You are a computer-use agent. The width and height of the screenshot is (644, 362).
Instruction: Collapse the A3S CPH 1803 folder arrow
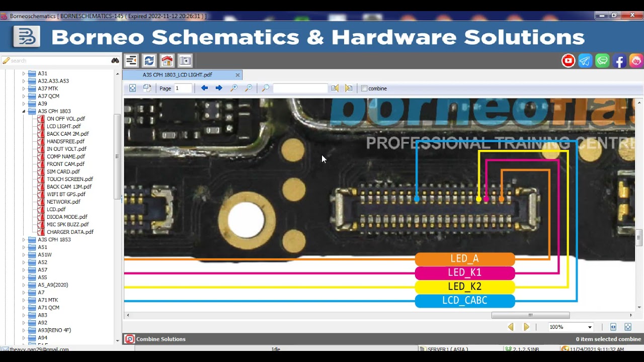pyautogui.click(x=24, y=111)
